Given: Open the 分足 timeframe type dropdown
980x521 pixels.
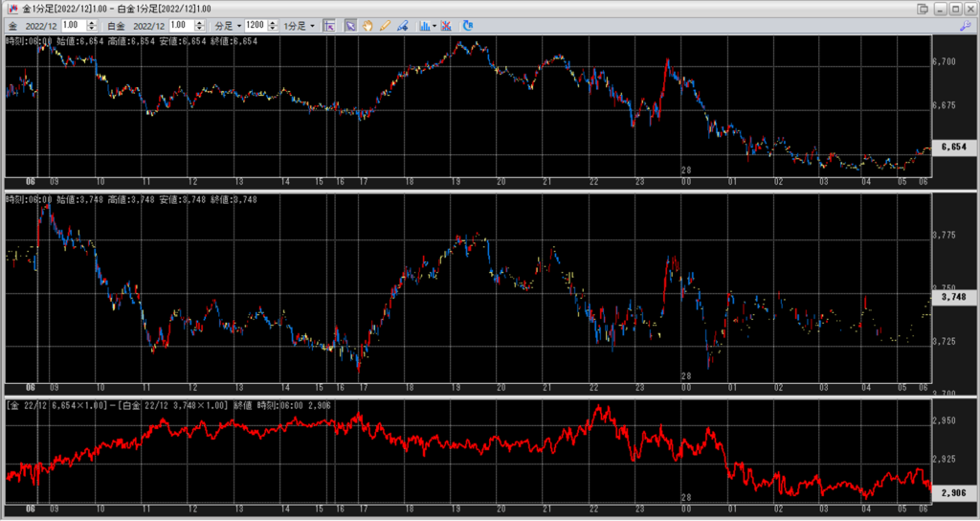Looking at the screenshot, I should [227, 25].
